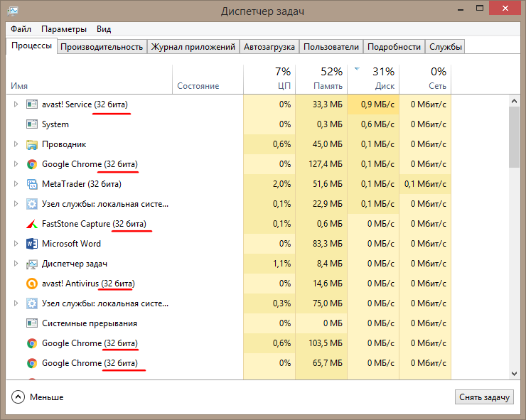The height and width of the screenshot is (420, 526).
Task: Click the Microsoft Word icon
Action: pyautogui.click(x=32, y=244)
